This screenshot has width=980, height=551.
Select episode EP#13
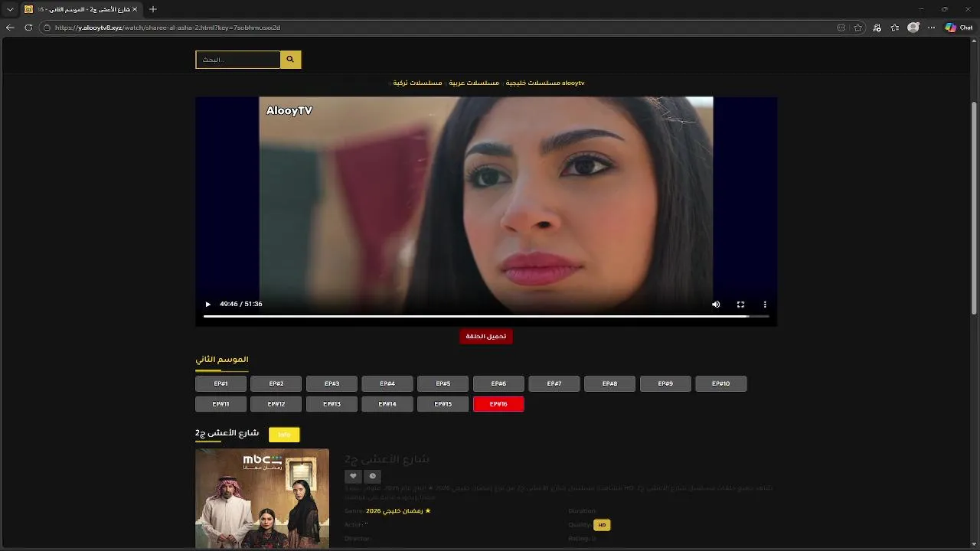pyautogui.click(x=332, y=404)
